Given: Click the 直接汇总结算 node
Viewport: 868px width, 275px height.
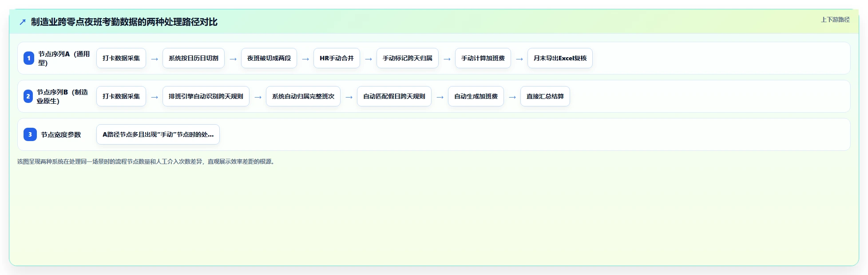Looking at the screenshot, I should click(545, 96).
